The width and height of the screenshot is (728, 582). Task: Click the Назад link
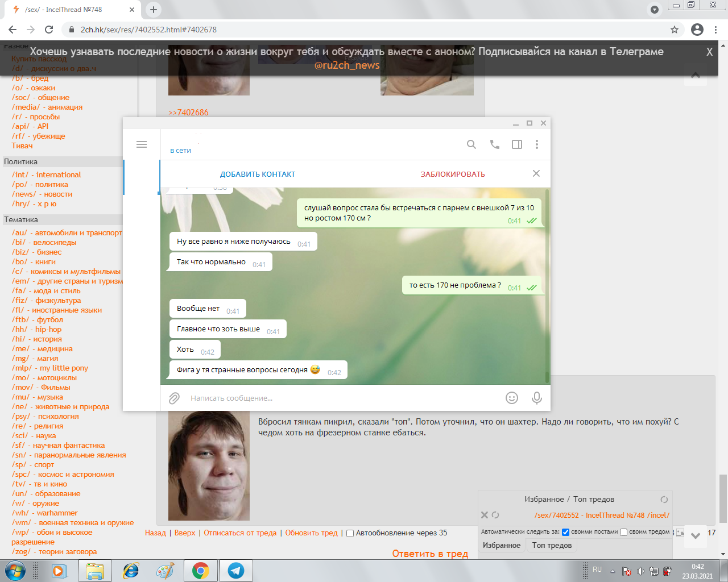pos(155,533)
